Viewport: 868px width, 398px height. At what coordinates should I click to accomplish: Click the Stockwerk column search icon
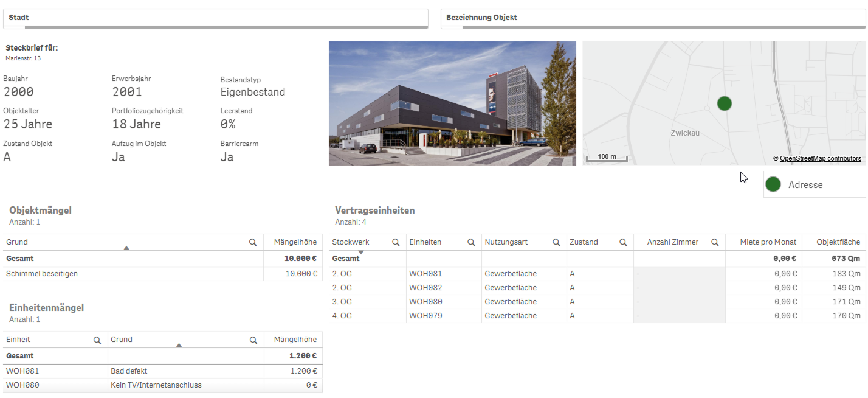click(x=396, y=242)
